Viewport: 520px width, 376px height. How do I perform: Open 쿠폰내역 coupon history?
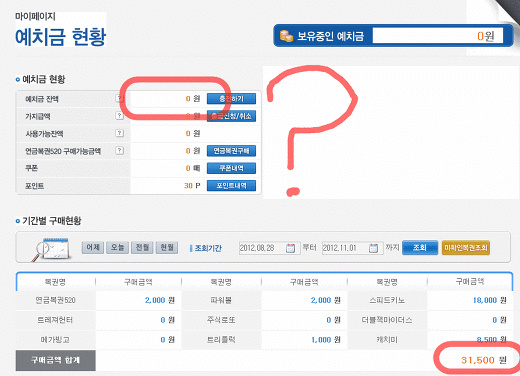coord(231,168)
